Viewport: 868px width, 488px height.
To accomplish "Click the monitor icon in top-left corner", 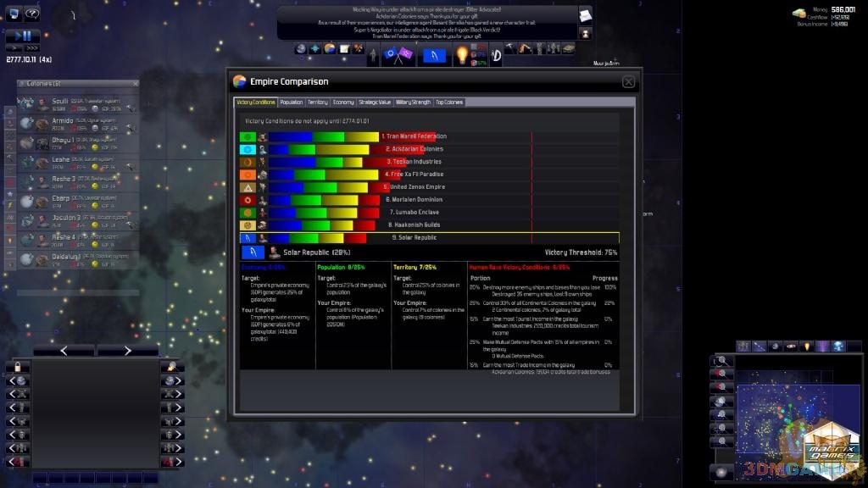I will tap(14, 14).
